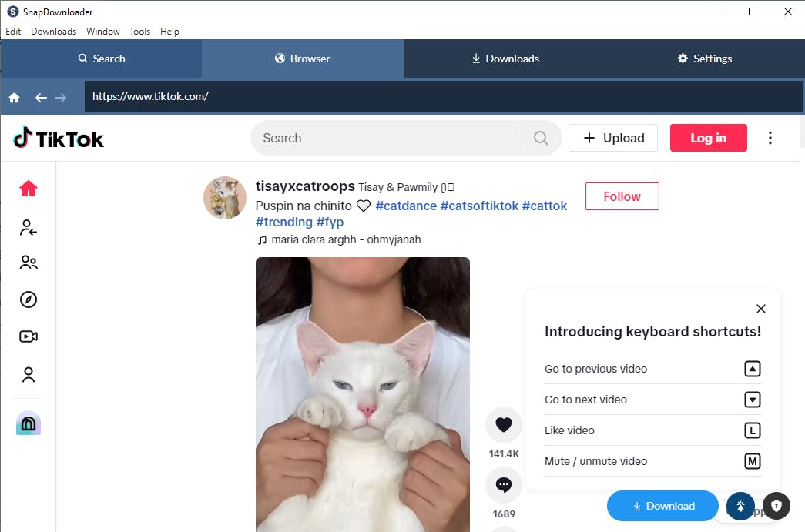Maximize the SnapDownloader window
The image size is (805, 532).
click(x=753, y=12)
